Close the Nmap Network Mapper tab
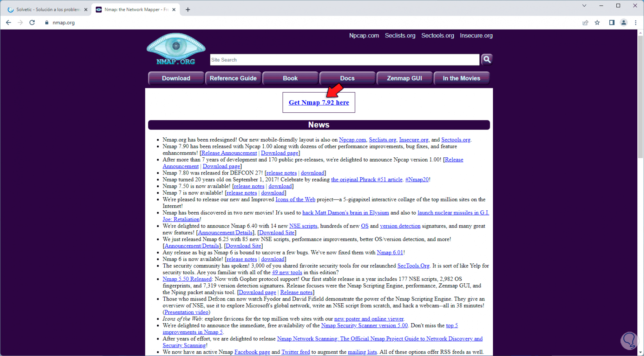This screenshot has width=644, height=356. tap(174, 9)
